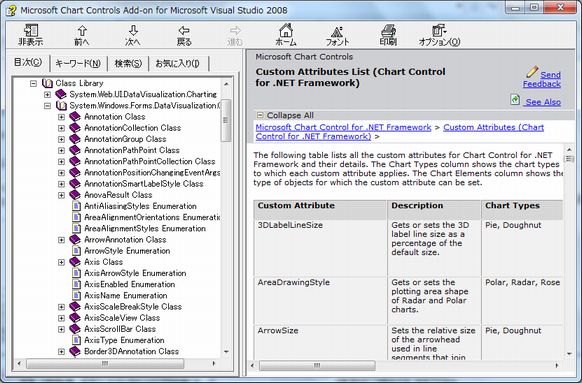
Task: Click the AnnotationCollection Class book icon
Action: (x=75, y=128)
